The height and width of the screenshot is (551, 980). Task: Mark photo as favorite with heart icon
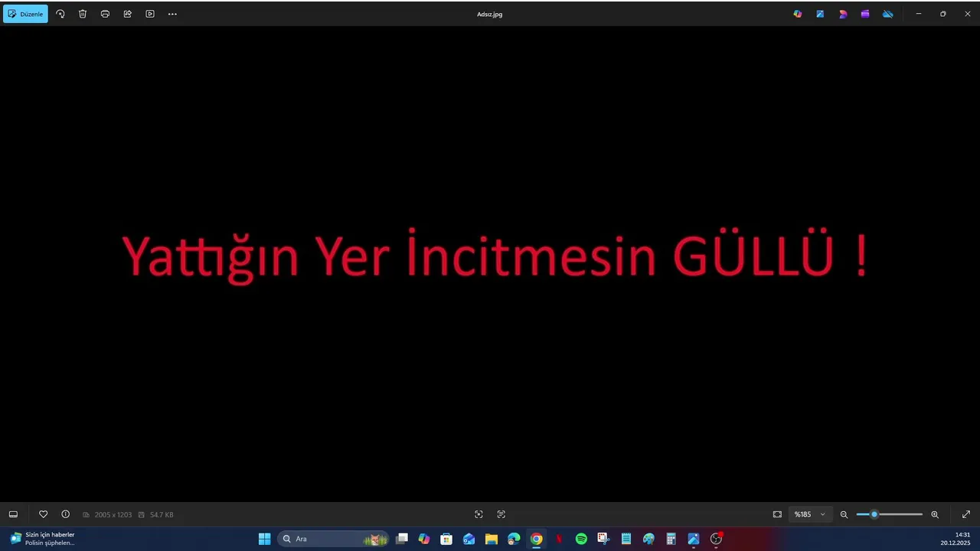click(43, 514)
